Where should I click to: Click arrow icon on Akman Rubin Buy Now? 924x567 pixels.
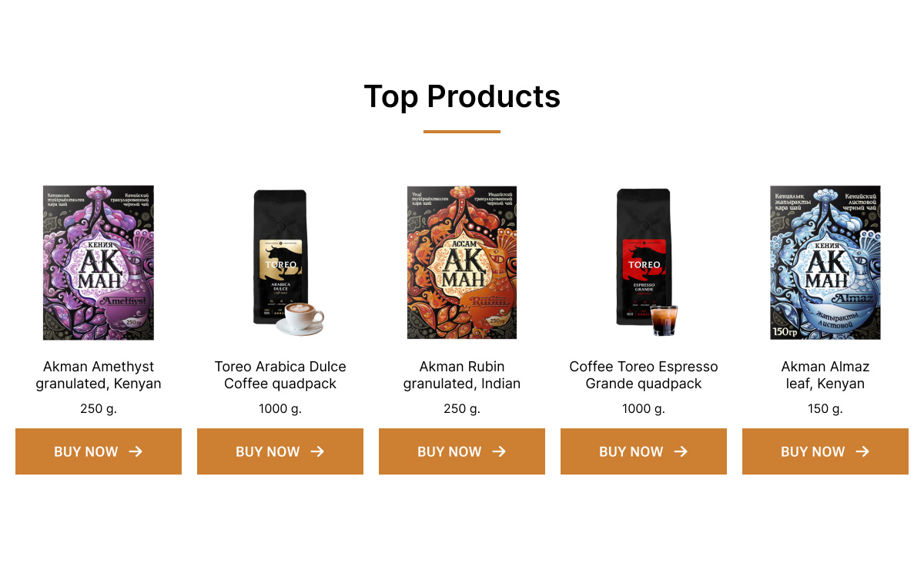coord(499,451)
